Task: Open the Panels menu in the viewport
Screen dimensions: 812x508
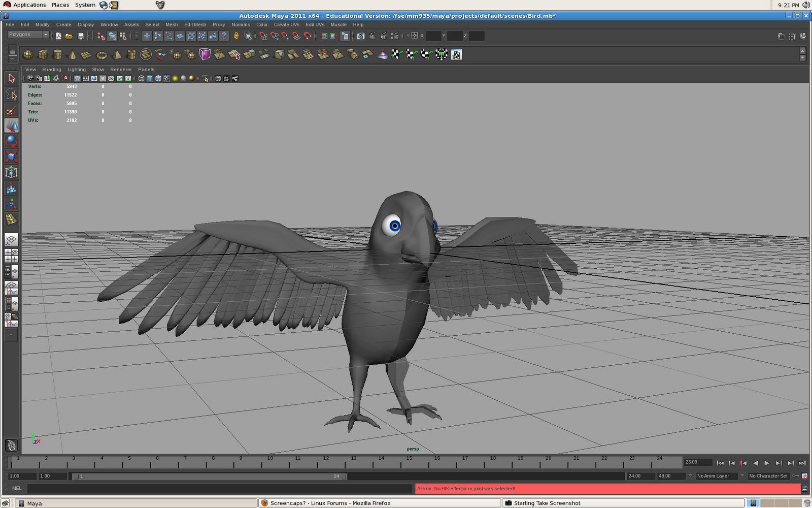Action: click(146, 70)
